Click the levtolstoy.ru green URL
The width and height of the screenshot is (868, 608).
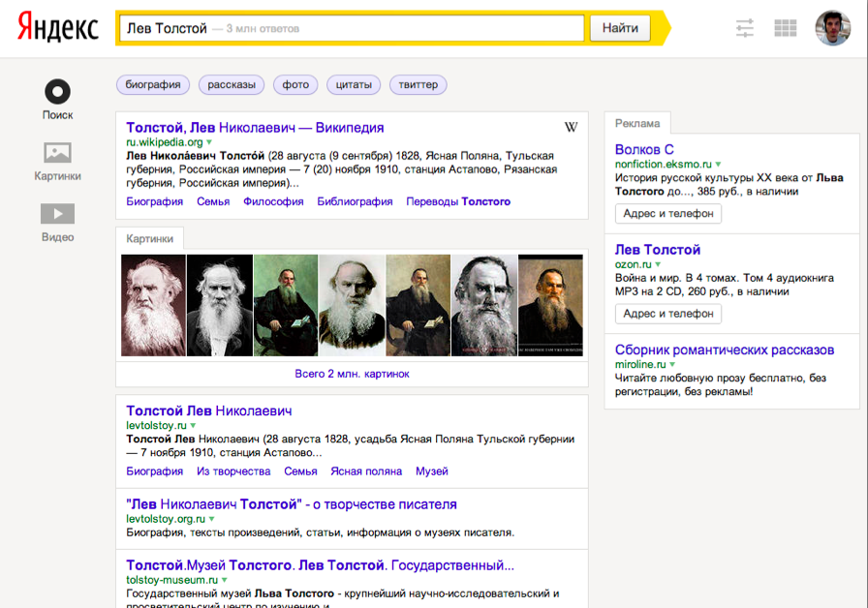click(x=157, y=425)
